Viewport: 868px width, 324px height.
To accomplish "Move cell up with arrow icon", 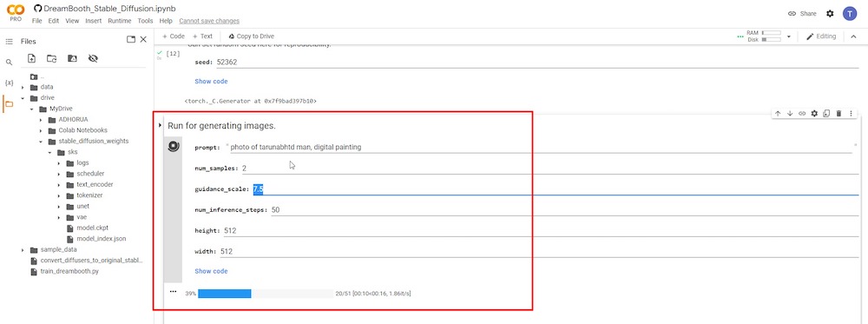I will click(x=778, y=114).
